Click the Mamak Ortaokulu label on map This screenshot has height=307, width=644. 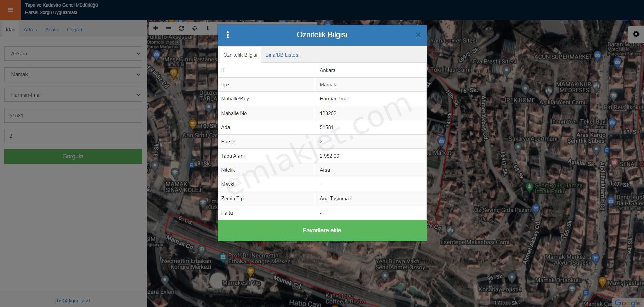click(x=558, y=280)
